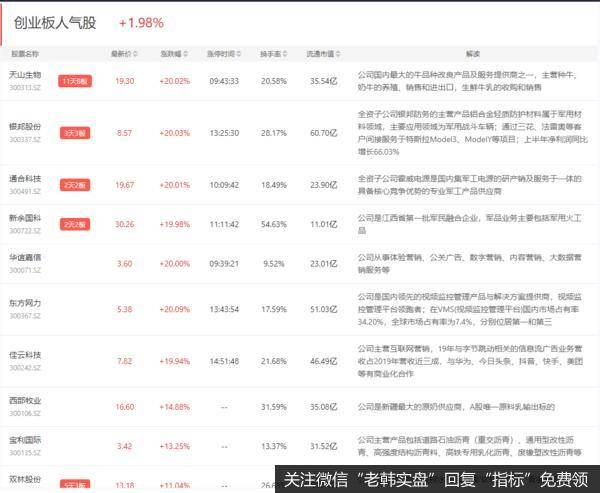Click the change value +20.09%
The height and width of the screenshot is (493, 600).
tap(174, 309)
